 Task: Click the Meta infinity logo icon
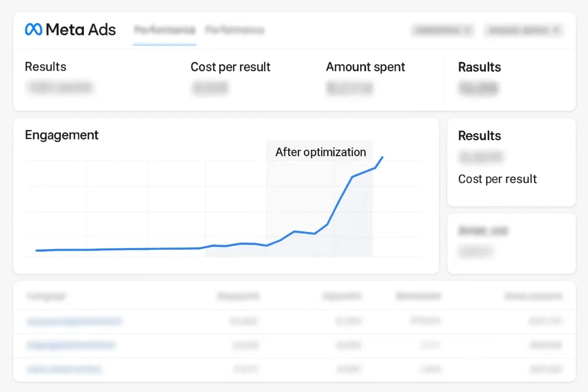coord(33,29)
